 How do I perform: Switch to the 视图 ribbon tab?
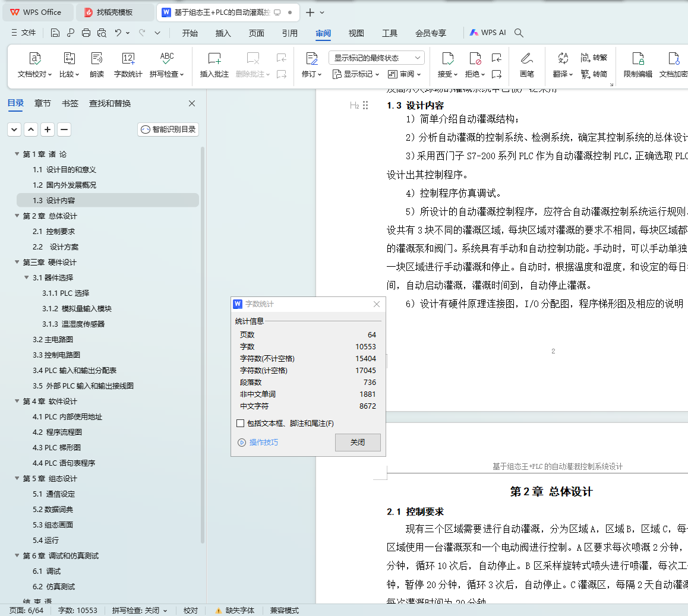[x=356, y=33]
